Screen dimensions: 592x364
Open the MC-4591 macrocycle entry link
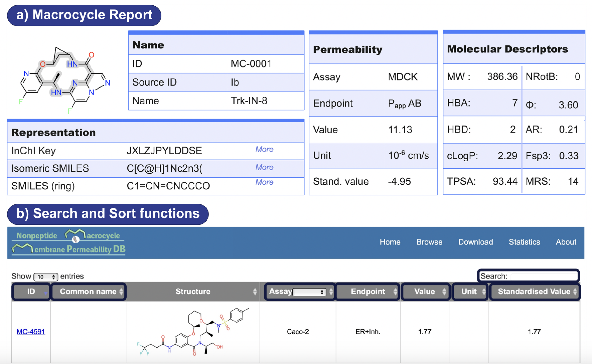point(31,332)
